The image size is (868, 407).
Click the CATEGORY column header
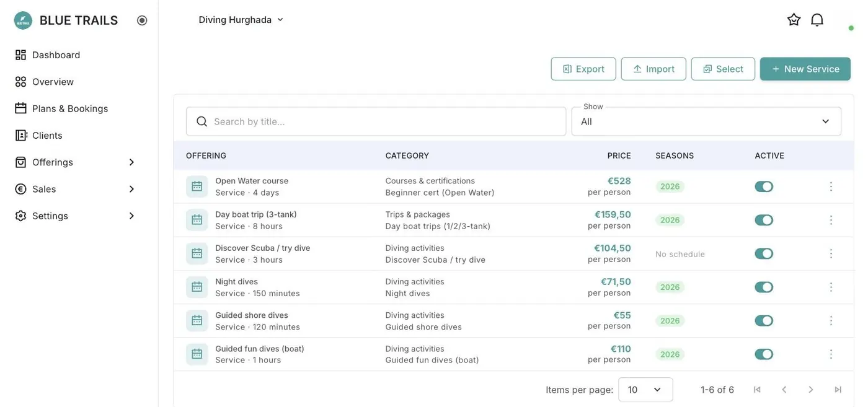pos(407,155)
